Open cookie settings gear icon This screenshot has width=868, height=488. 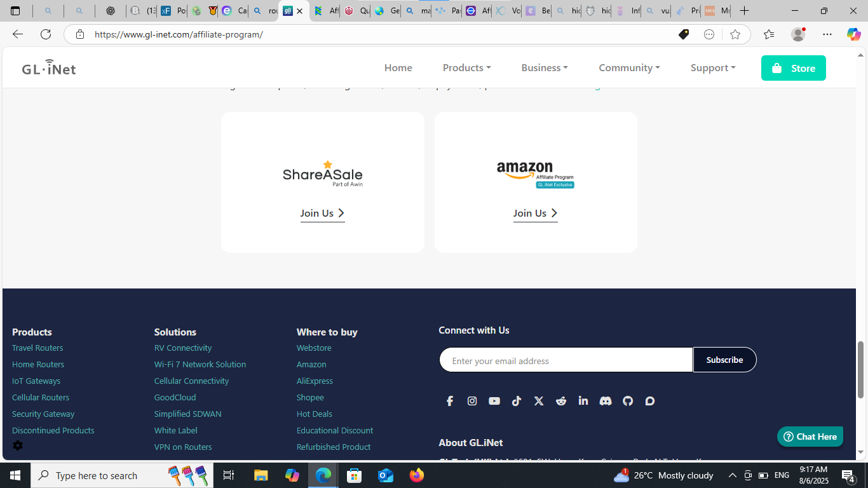click(18, 445)
